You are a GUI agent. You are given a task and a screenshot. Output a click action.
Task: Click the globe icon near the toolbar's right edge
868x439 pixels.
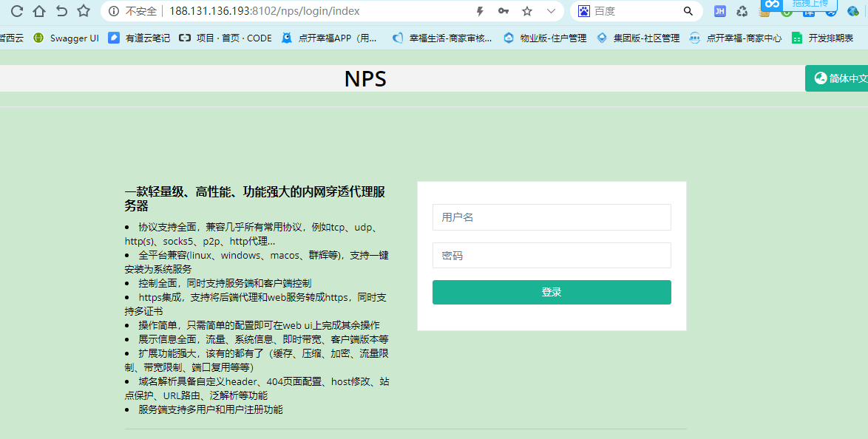[852, 11]
